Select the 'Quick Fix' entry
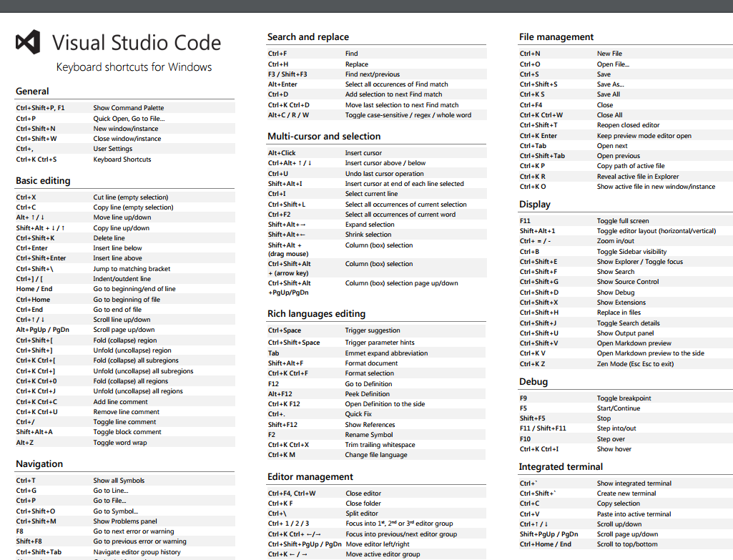 point(358,414)
